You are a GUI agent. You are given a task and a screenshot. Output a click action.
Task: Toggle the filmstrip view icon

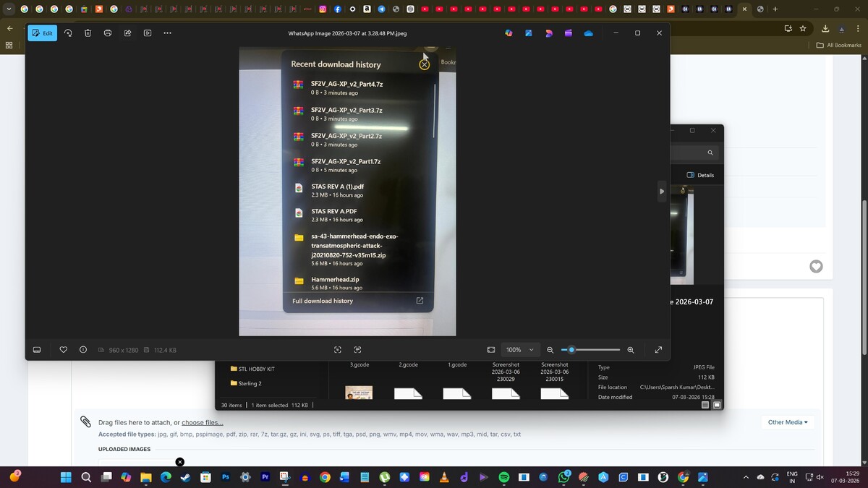click(x=37, y=350)
